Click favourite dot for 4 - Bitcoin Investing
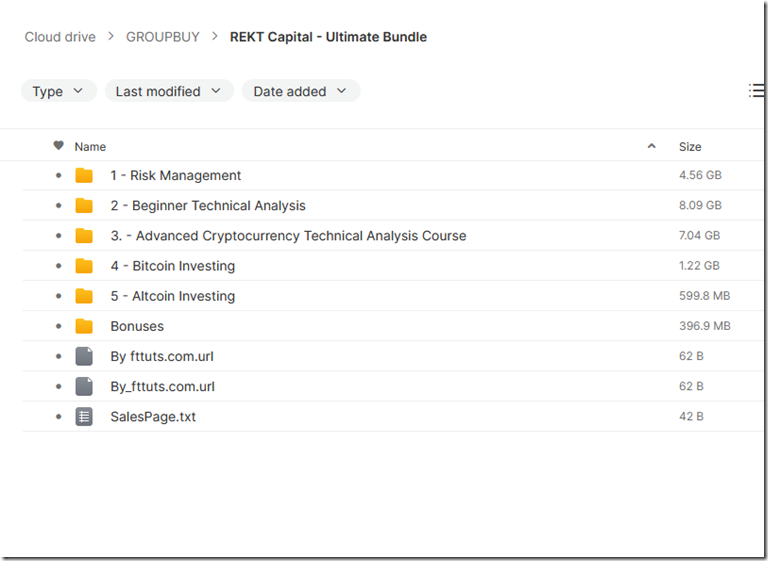The image size is (768, 561). coord(59,266)
